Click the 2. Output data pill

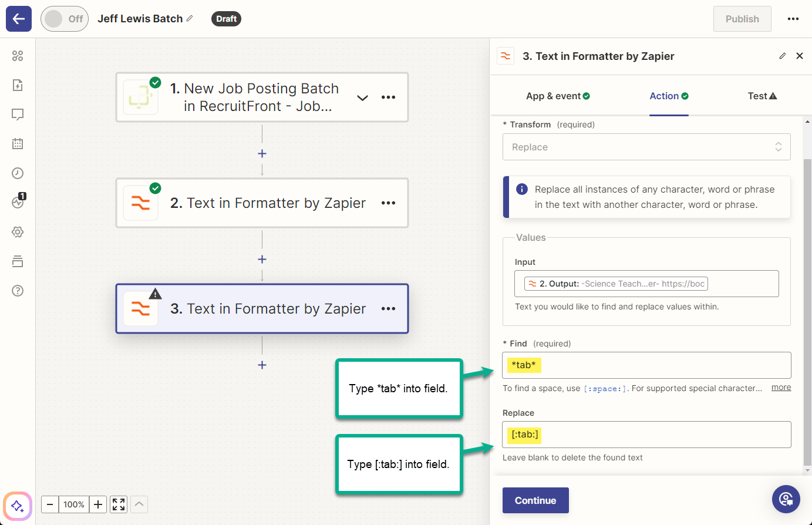(616, 284)
